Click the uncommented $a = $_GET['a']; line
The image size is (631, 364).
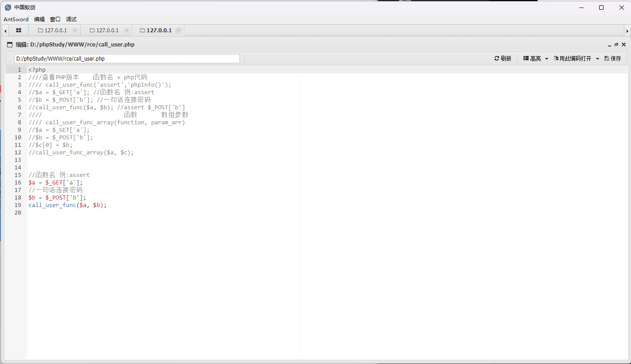56,183
